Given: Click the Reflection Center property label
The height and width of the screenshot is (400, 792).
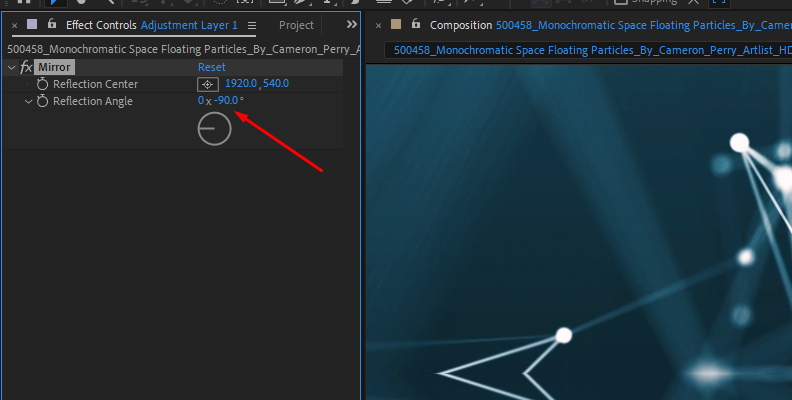Looking at the screenshot, I should pyautogui.click(x=95, y=84).
